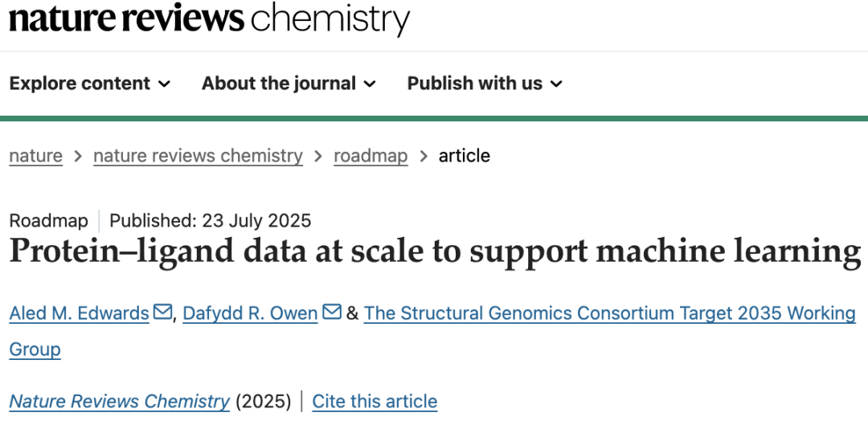The height and width of the screenshot is (425, 868).
Task: Go to the nature breadcrumb link
Action: pyautogui.click(x=36, y=156)
